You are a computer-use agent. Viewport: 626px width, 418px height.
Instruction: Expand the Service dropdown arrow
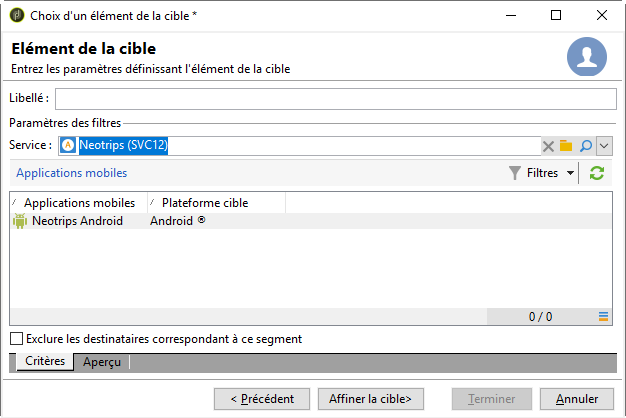click(604, 146)
